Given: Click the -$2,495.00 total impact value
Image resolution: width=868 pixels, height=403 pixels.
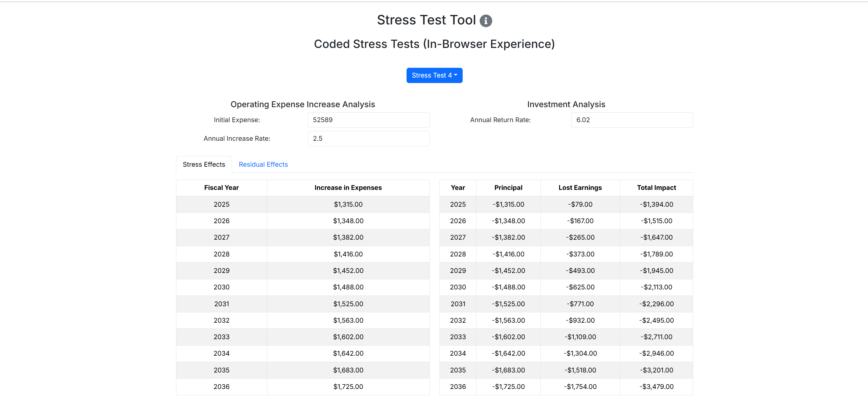Looking at the screenshot, I should coord(656,320).
